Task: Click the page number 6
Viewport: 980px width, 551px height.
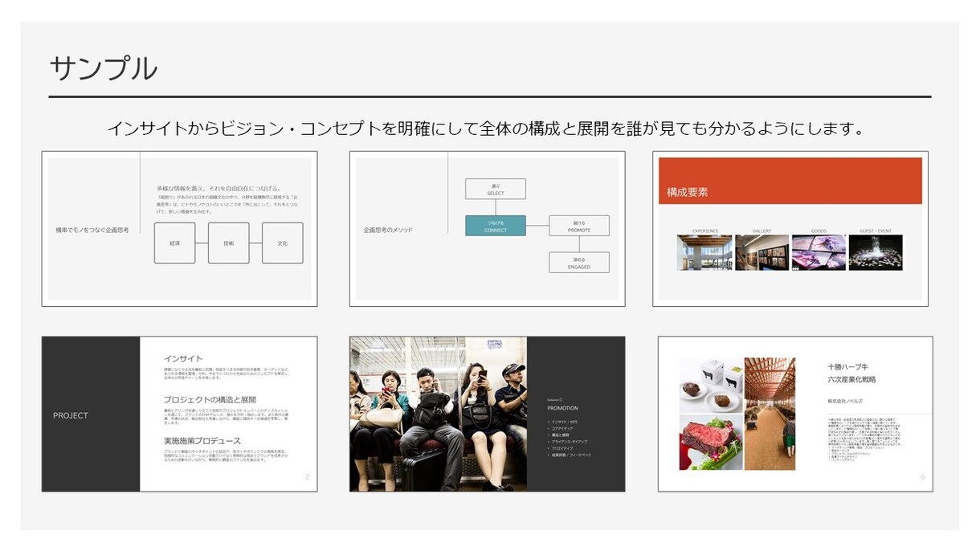Action: 923,477
